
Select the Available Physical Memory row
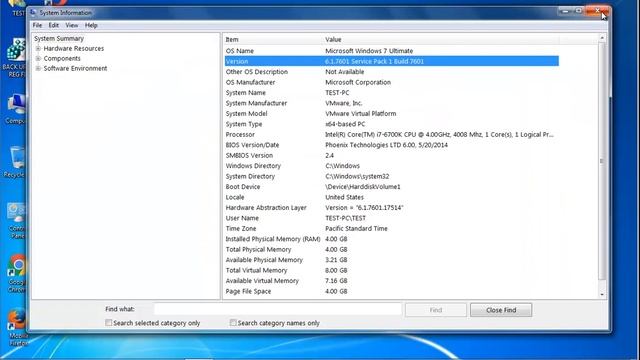(391, 260)
